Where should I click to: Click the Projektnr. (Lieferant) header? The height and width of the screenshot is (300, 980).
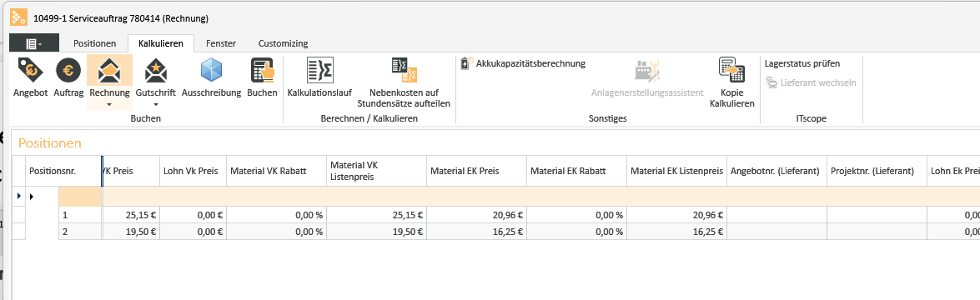(x=877, y=171)
